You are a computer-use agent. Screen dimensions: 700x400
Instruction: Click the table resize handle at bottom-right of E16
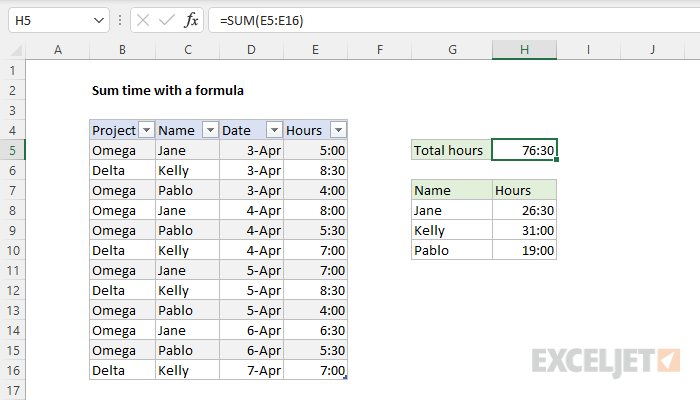coord(346,378)
